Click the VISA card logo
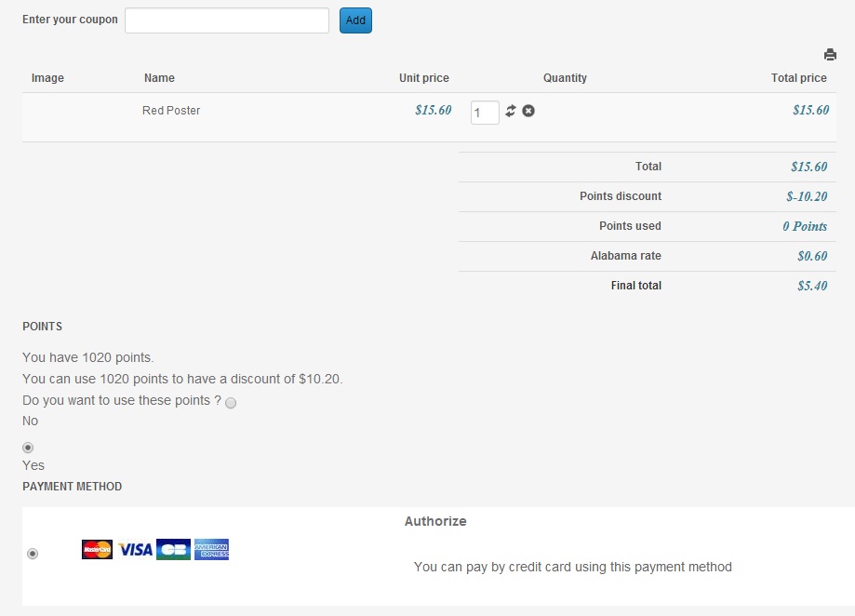This screenshot has width=855, height=616. (x=135, y=550)
